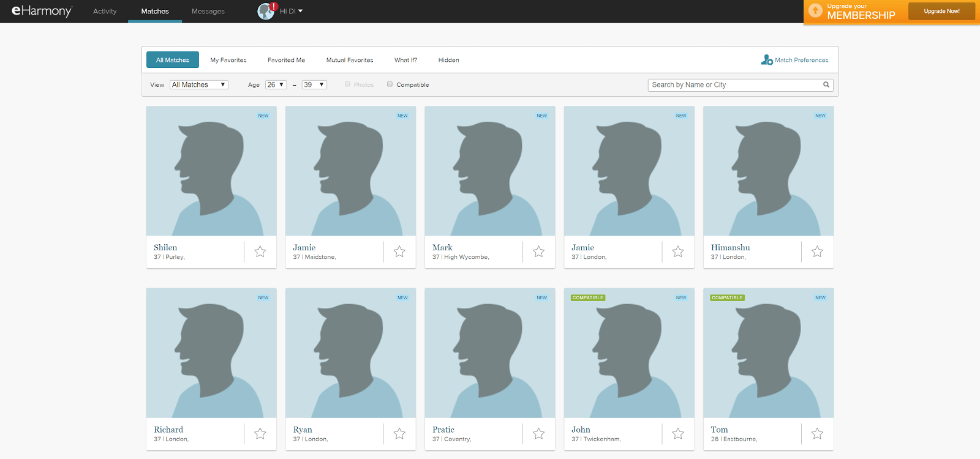Viewport: 980px width, 459px height.
Task: Click the star on Mark's card
Action: 539,252
